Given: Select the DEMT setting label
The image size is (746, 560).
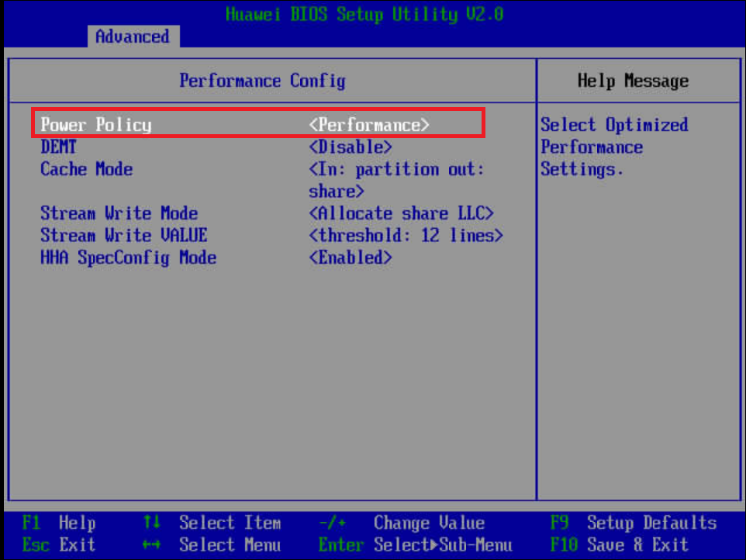Looking at the screenshot, I should click(x=59, y=147).
